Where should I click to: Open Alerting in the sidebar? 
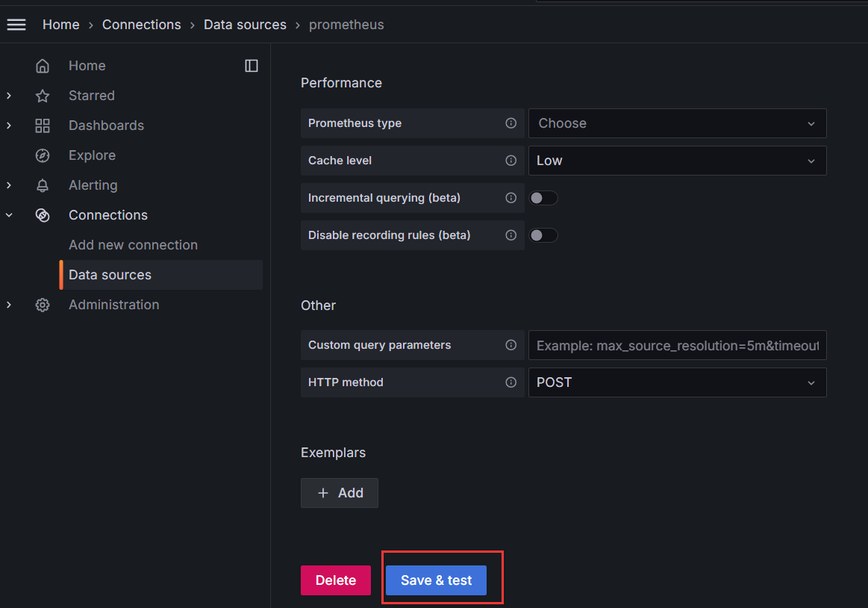(x=93, y=185)
